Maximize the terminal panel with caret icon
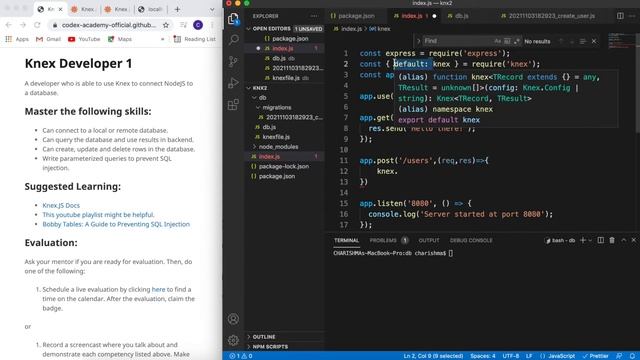Image resolution: width=640 pixels, height=360 pixels. pyautogui.click(x=623, y=240)
